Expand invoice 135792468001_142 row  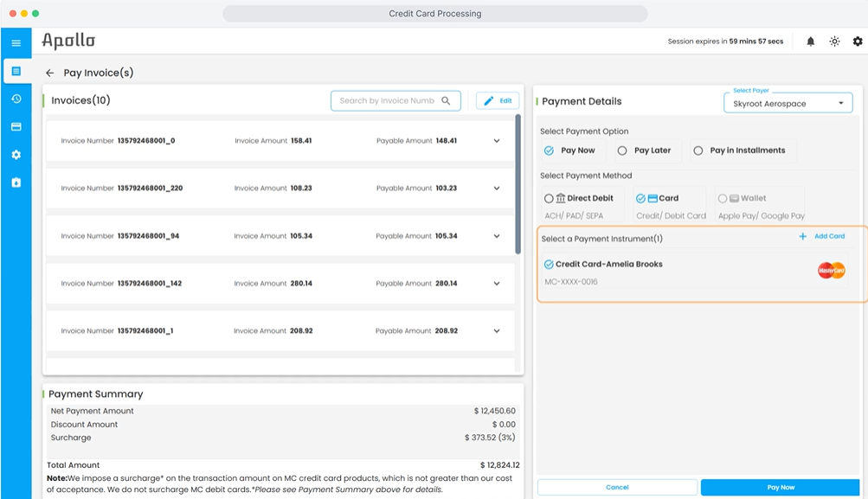click(x=497, y=284)
